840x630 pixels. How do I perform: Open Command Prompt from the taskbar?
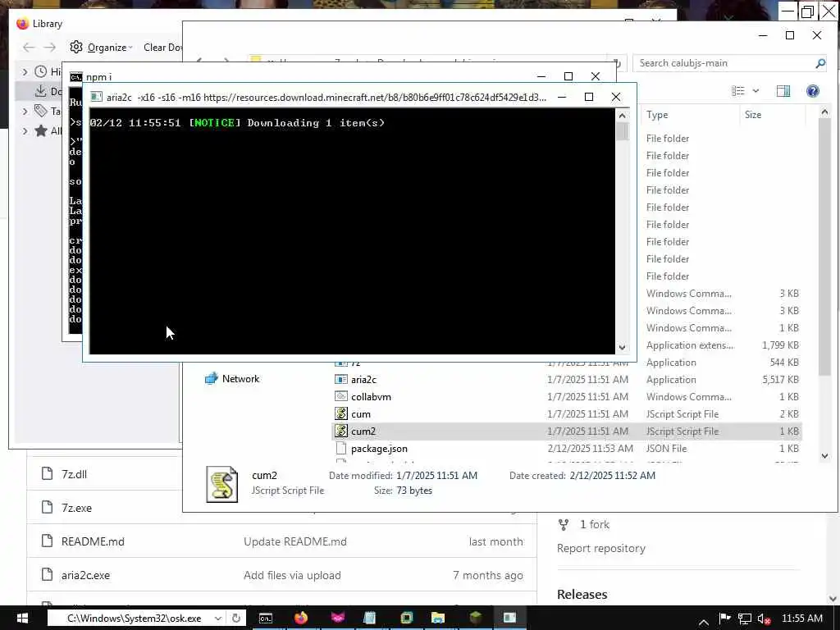coord(266,618)
